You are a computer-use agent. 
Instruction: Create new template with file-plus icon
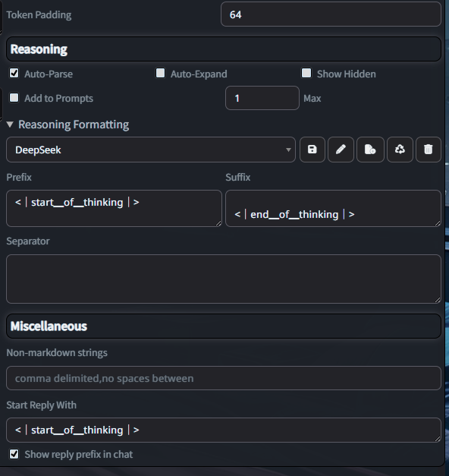[370, 150]
